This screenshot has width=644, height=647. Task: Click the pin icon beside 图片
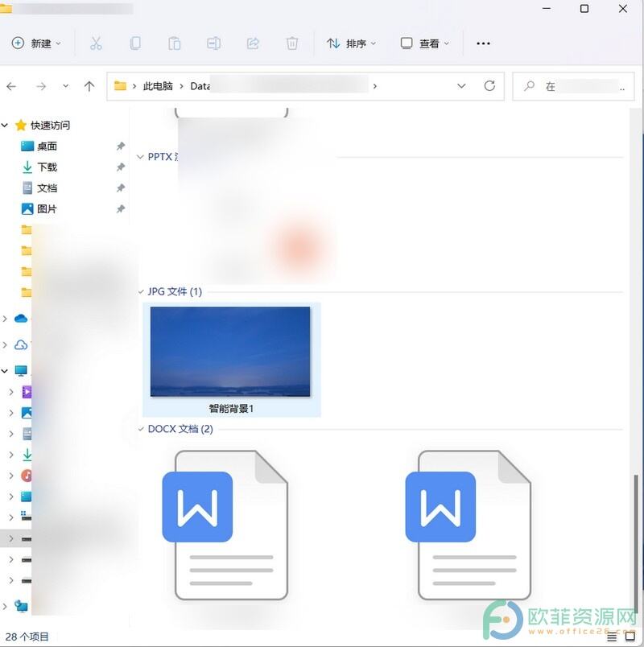point(121,209)
